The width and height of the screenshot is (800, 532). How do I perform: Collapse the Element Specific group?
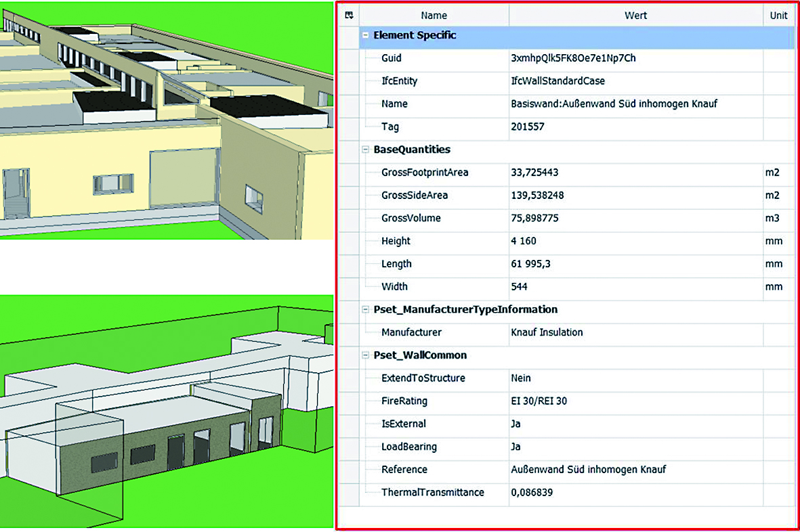[x=366, y=35]
